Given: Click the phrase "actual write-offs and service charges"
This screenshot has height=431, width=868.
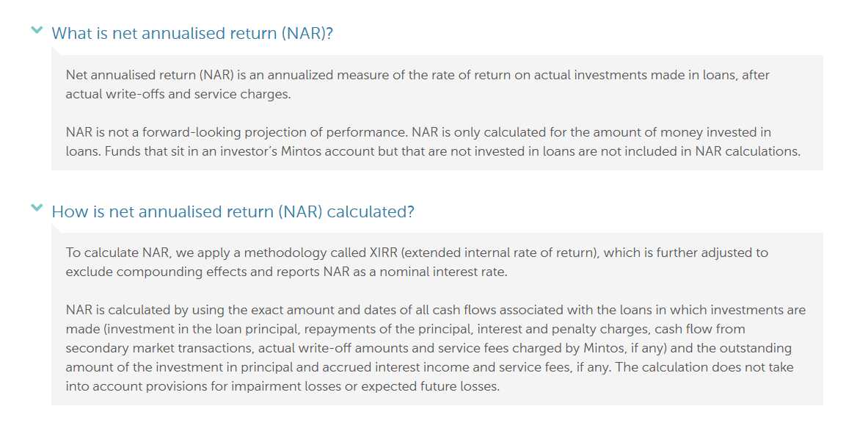Looking at the screenshot, I should [178, 94].
